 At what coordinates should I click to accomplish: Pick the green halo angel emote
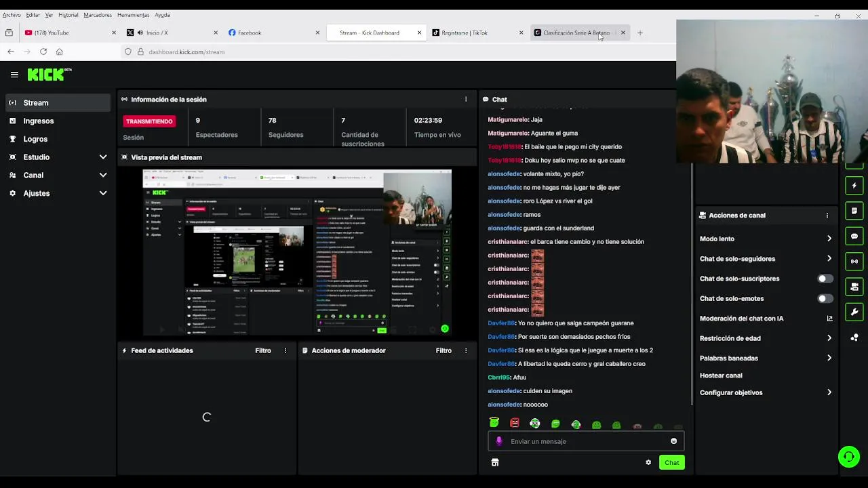(x=494, y=423)
